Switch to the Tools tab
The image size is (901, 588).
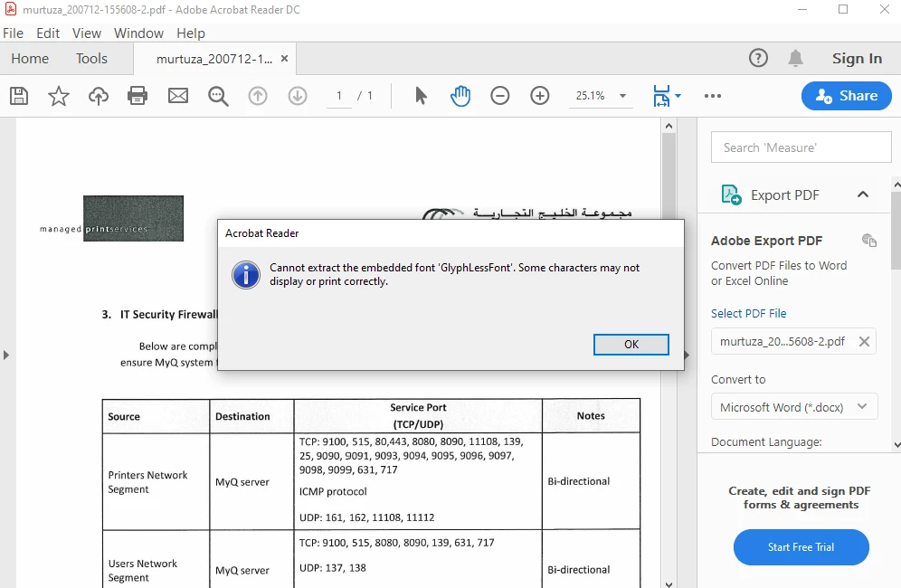91,59
